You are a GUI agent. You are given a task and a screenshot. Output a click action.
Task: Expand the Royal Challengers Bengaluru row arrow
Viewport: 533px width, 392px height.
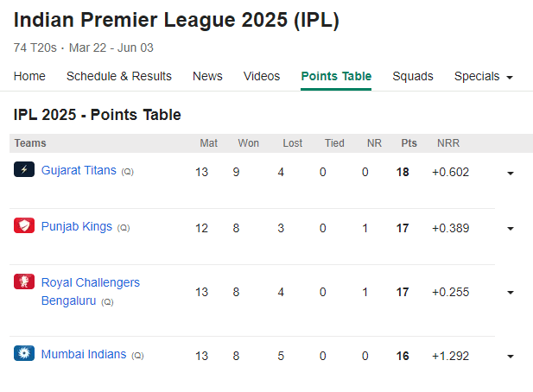[511, 293]
